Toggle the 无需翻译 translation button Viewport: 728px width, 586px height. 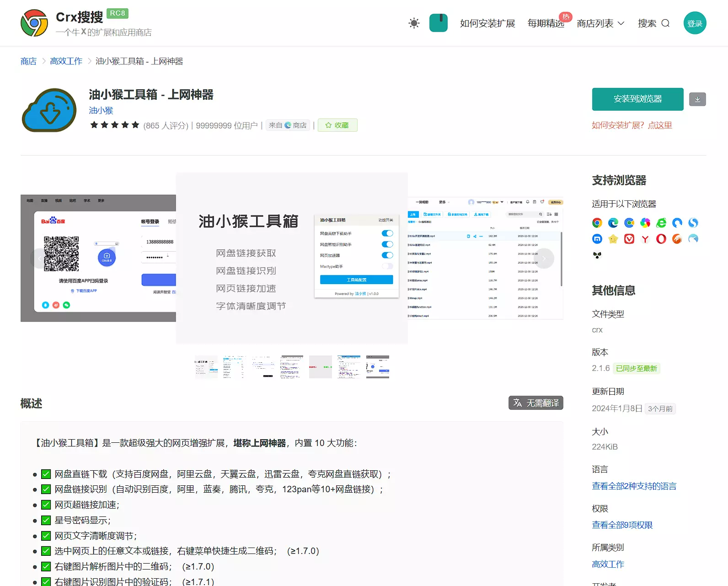click(535, 403)
